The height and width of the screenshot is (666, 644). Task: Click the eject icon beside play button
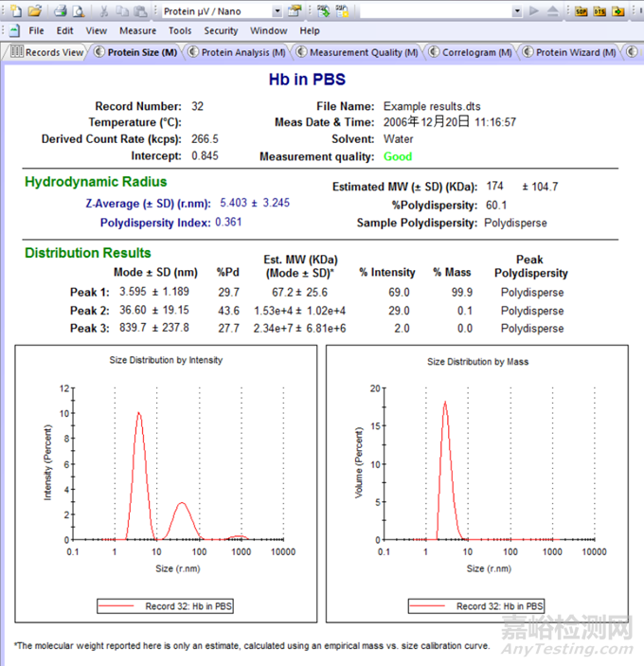pos(556,11)
